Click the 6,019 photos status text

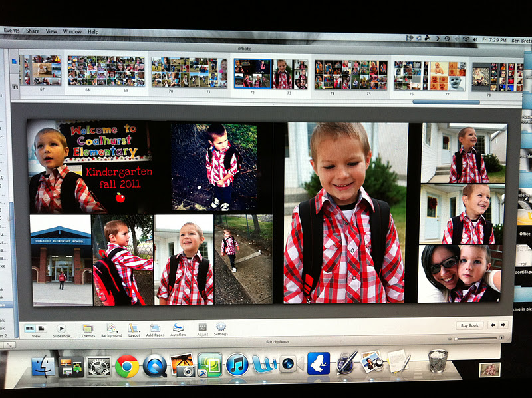pyautogui.click(x=277, y=341)
